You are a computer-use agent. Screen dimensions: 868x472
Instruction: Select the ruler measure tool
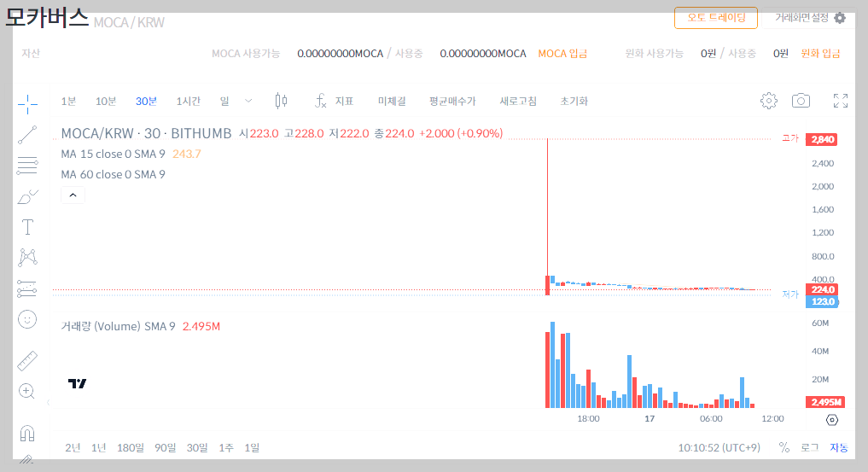[27, 361]
